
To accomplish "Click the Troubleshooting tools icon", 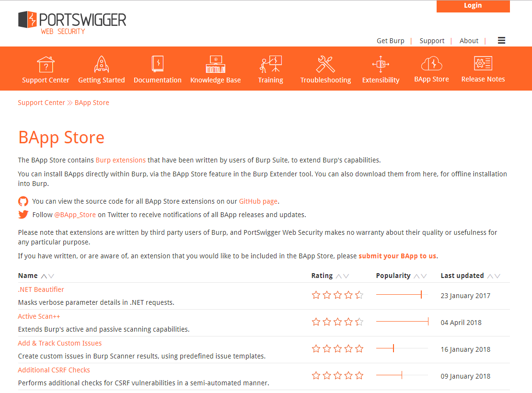I will [326, 64].
